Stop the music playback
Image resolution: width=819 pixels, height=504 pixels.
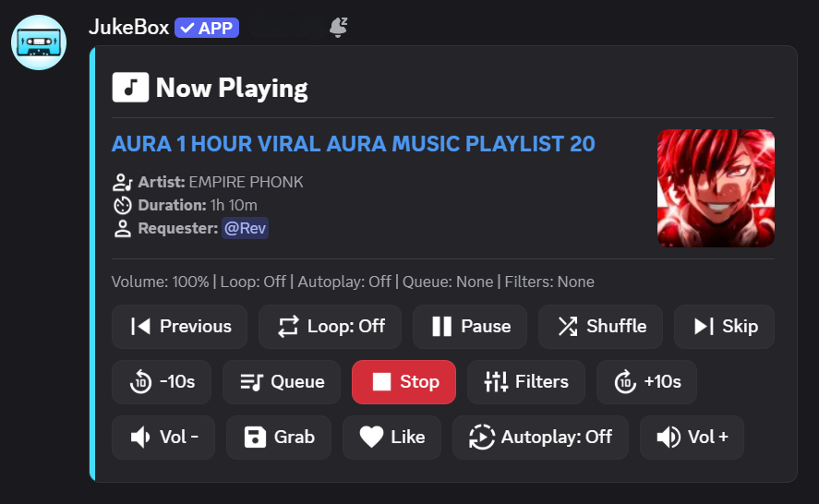tap(403, 382)
